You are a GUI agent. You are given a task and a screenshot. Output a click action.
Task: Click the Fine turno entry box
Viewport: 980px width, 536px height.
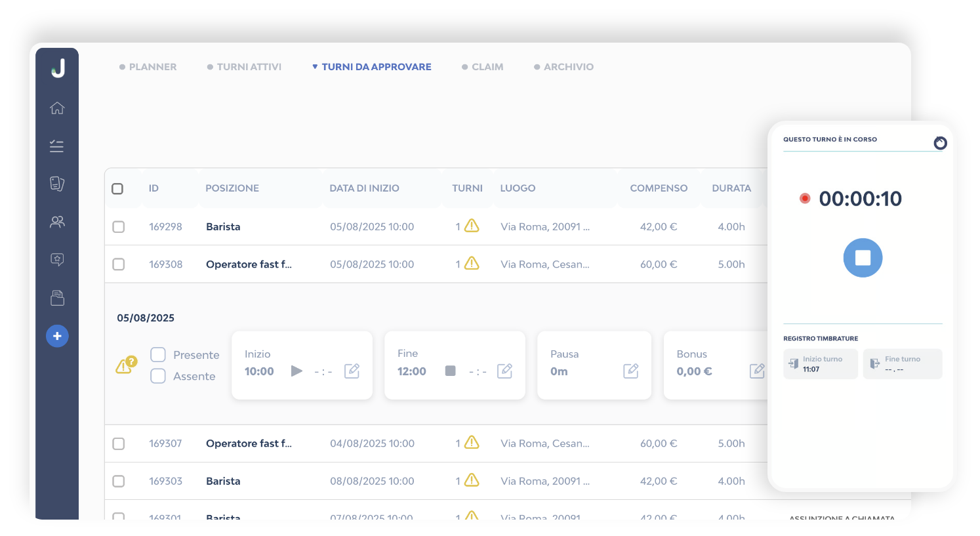tap(903, 364)
